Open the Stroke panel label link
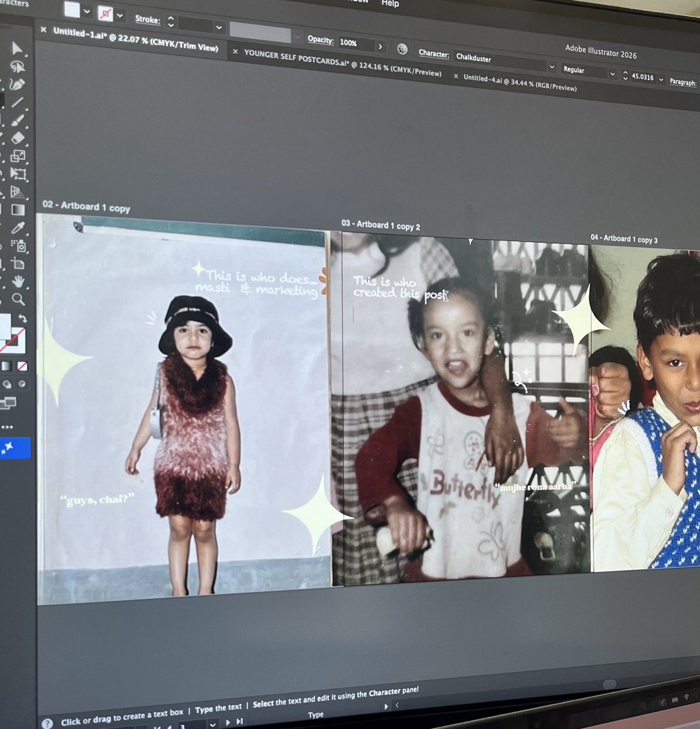The height and width of the screenshot is (729, 700). 148,19
